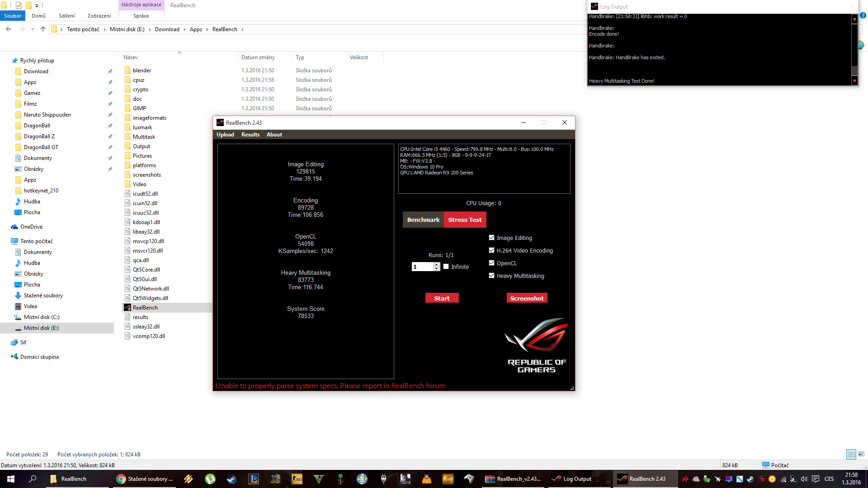Open recent locations dropdown in Explorer

[33, 29]
